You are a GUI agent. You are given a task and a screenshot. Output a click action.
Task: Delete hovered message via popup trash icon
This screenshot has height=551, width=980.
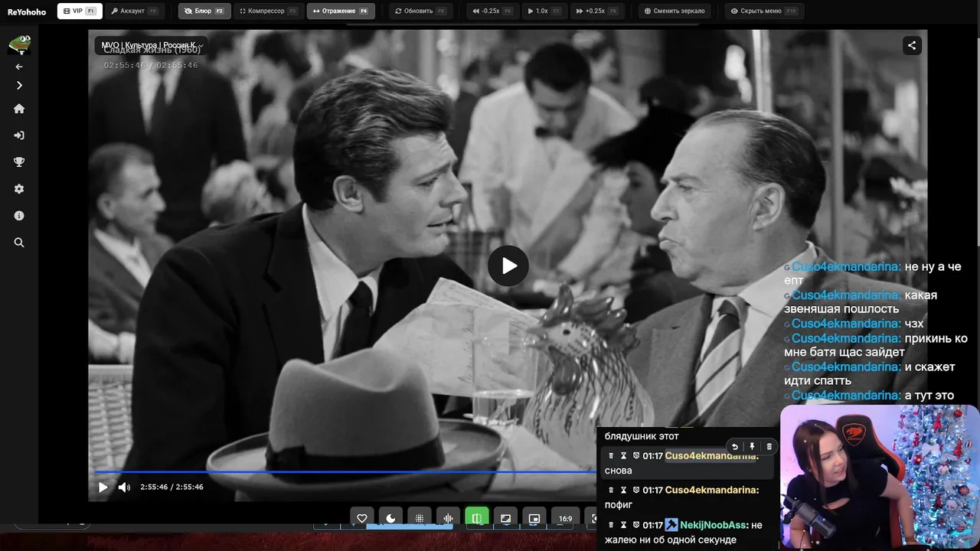[769, 447]
